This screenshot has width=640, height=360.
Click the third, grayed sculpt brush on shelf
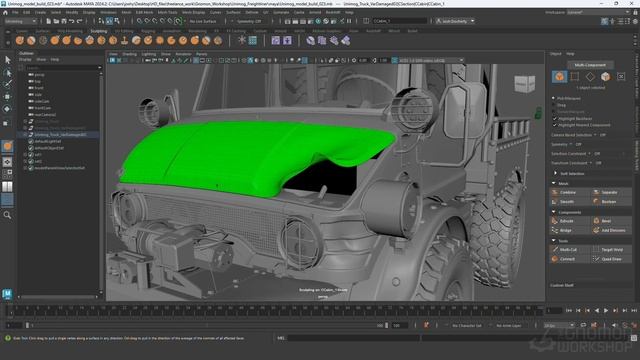43,40
